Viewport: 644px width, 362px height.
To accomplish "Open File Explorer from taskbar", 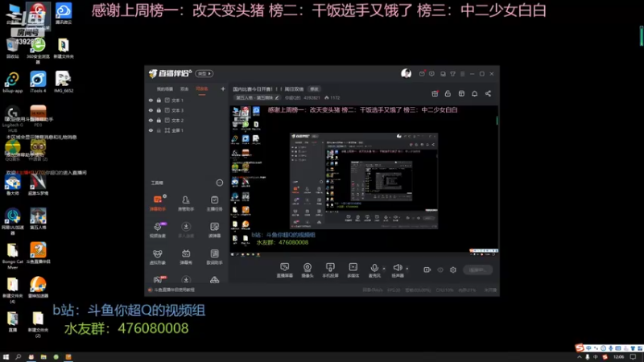I will tap(43, 357).
